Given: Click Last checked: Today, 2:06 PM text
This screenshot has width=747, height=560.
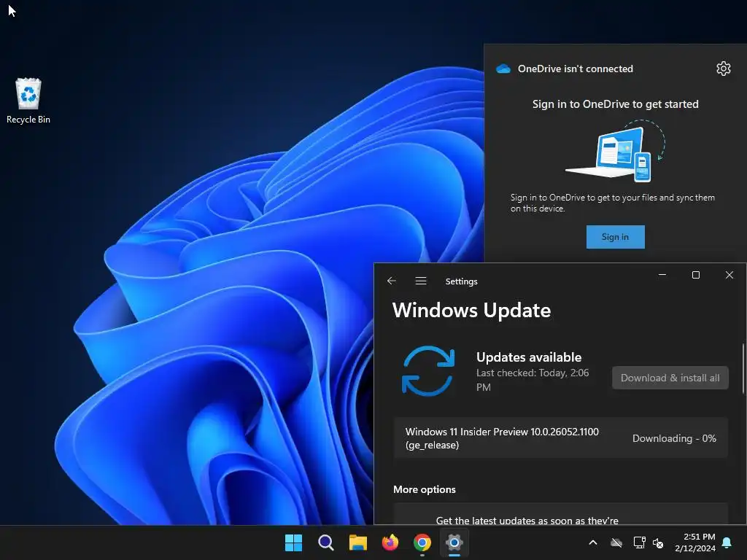Looking at the screenshot, I should (x=533, y=379).
